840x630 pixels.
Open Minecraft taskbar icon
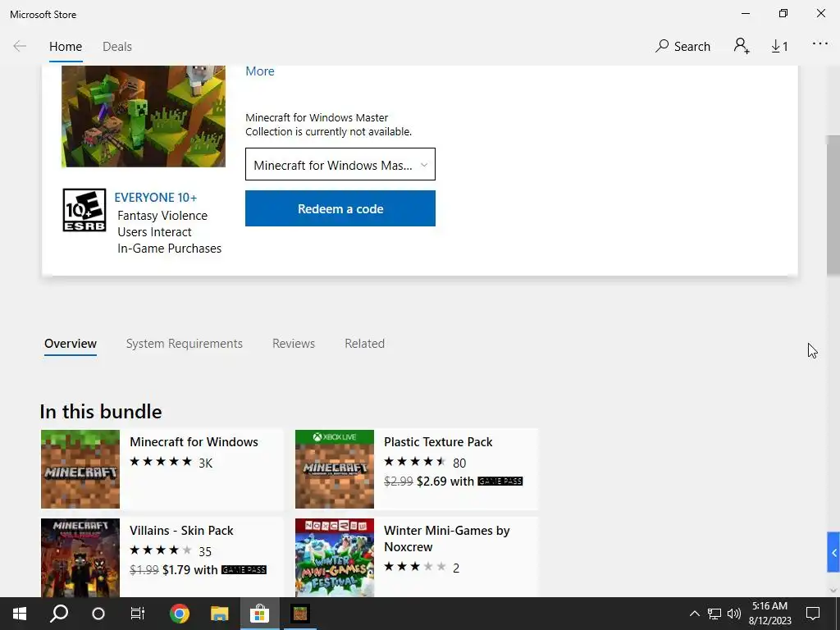[x=300, y=614]
